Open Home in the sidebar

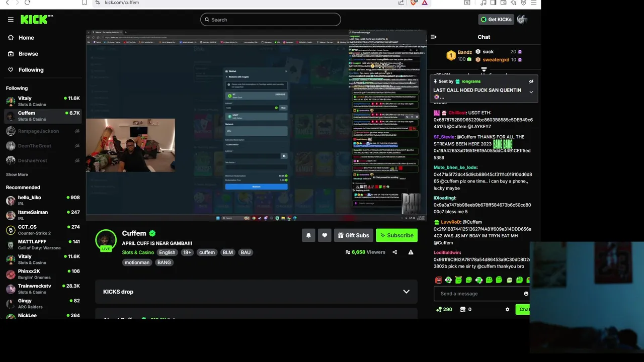(21, 38)
